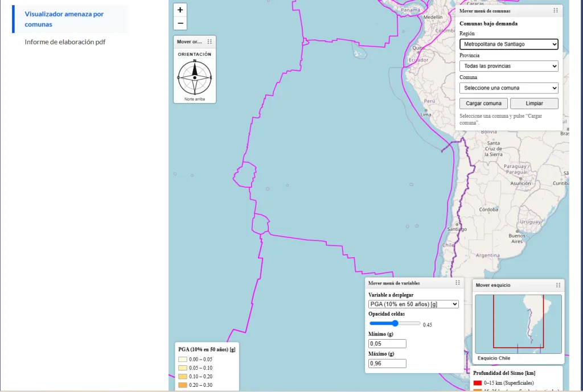Open the 'Variable a desplegar' dropdown
Viewport: 583px width, 392px height.
tap(413, 304)
